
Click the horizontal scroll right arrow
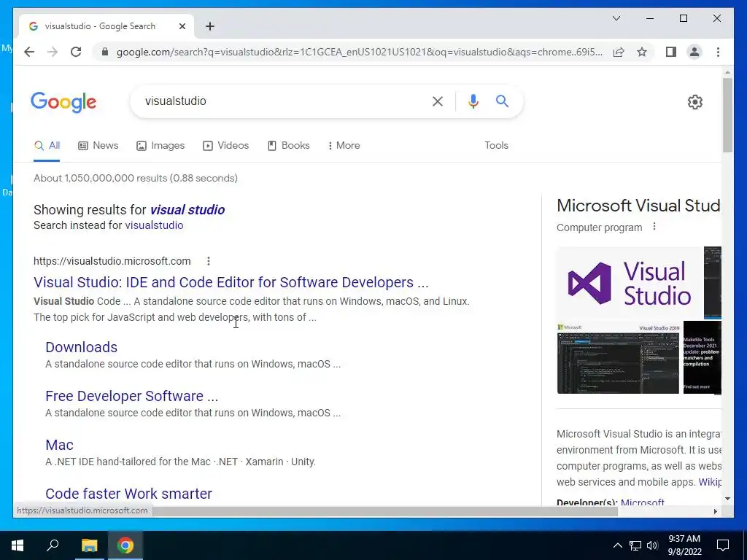click(x=715, y=511)
